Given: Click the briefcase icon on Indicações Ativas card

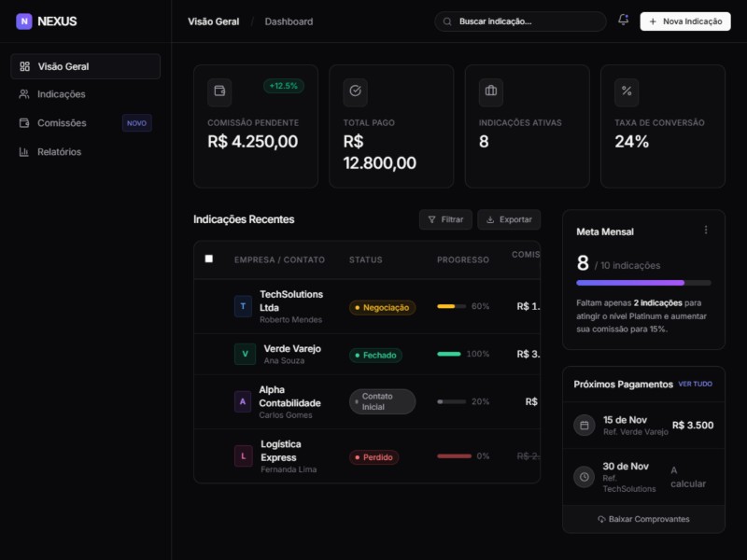Looking at the screenshot, I should [x=490, y=91].
